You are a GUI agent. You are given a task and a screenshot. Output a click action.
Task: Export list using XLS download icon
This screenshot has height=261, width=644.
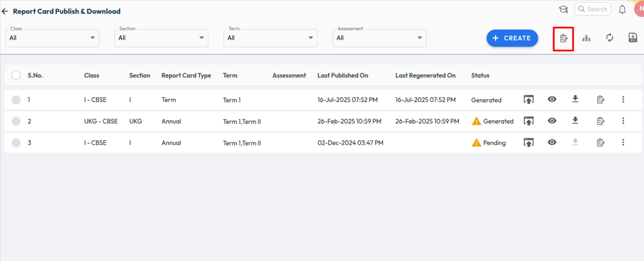[632, 38]
